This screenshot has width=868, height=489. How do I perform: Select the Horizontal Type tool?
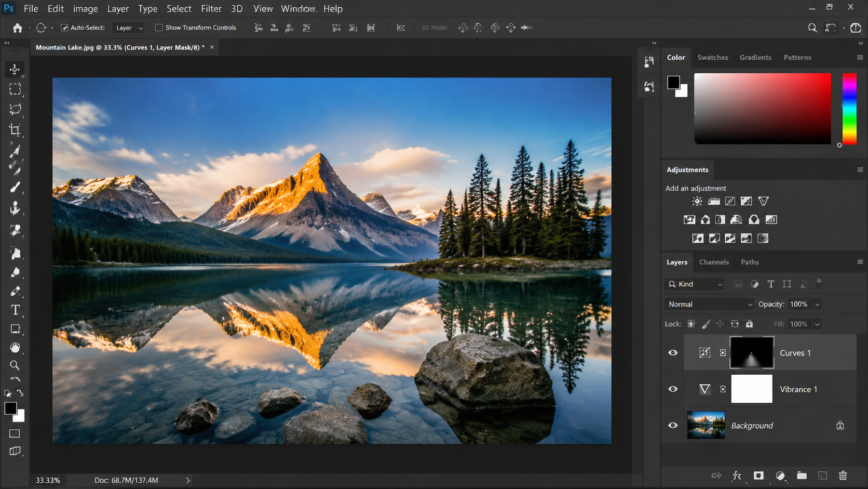click(15, 310)
